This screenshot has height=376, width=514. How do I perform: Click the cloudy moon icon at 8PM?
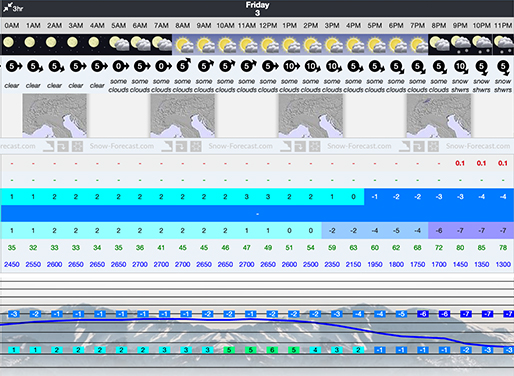coord(439,44)
